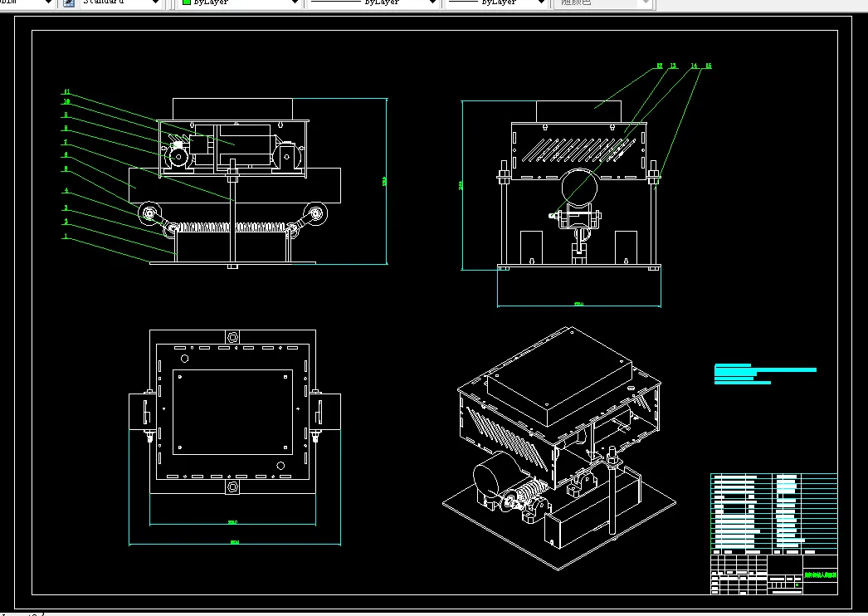Click the cyan technical notes text block
The image size is (868, 616).
point(765,374)
